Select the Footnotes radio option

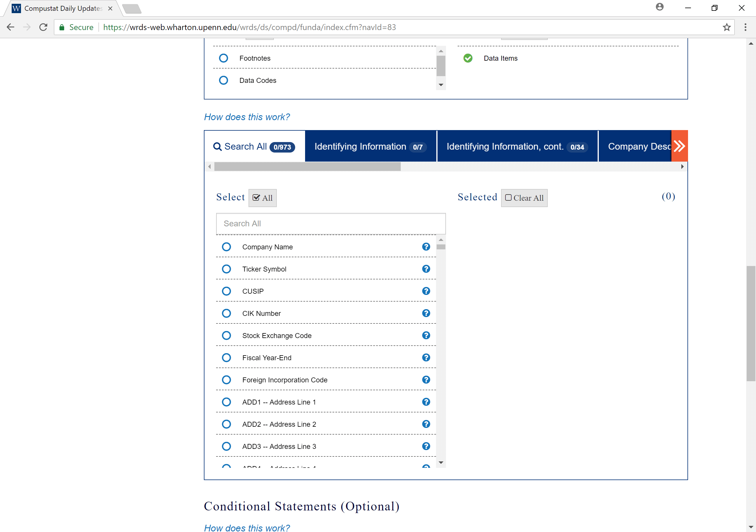point(223,58)
